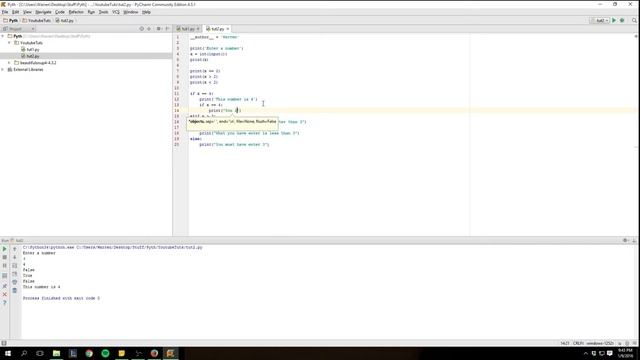Place caret on line 20 print statement

(234, 144)
